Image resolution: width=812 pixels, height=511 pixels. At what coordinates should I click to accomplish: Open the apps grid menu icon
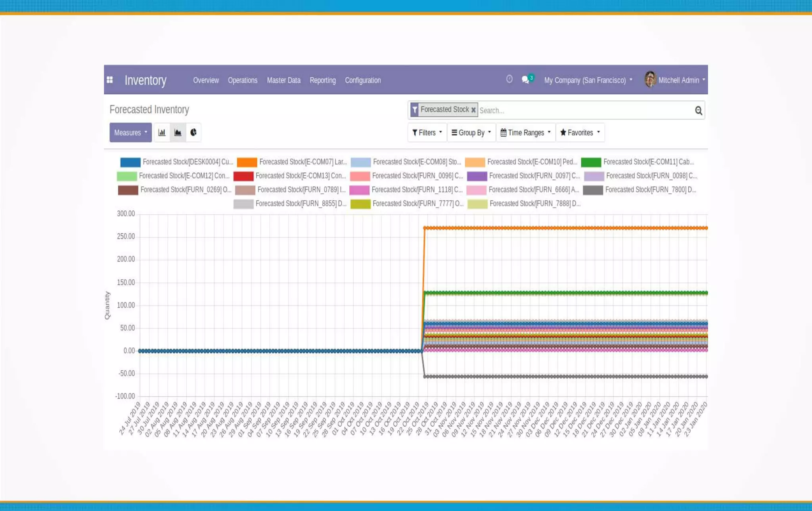point(110,80)
